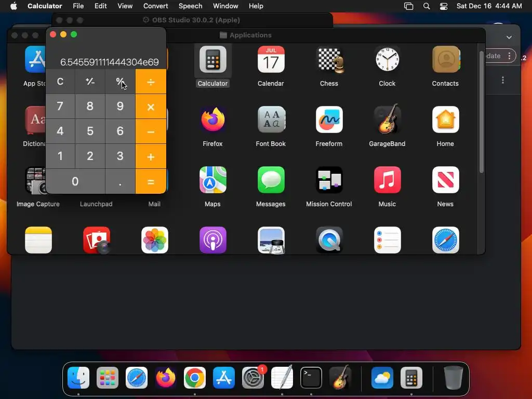Open the Font Book app
Viewport: 532px width, 399px height.
click(x=271, y=120)
